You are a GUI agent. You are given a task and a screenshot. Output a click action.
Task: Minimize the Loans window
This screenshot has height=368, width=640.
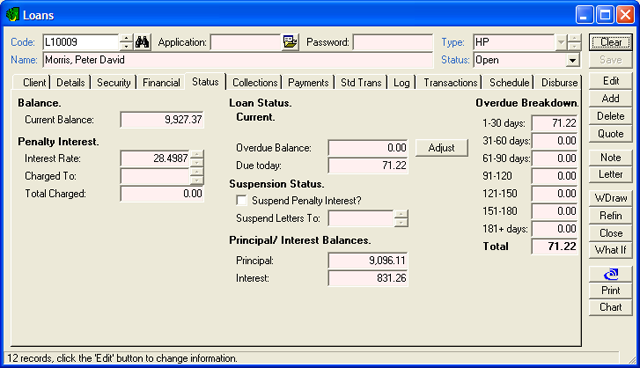584,15
